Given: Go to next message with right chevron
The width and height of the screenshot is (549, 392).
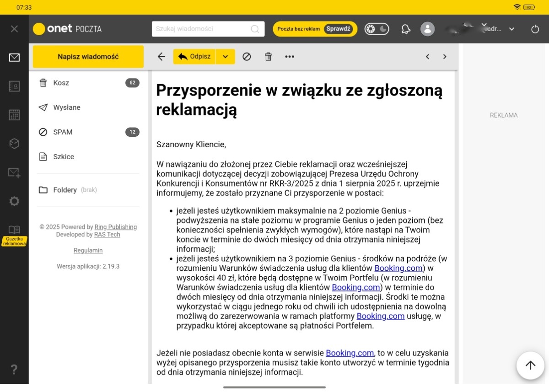Looking at the screenshot, I should pos(444,57).
